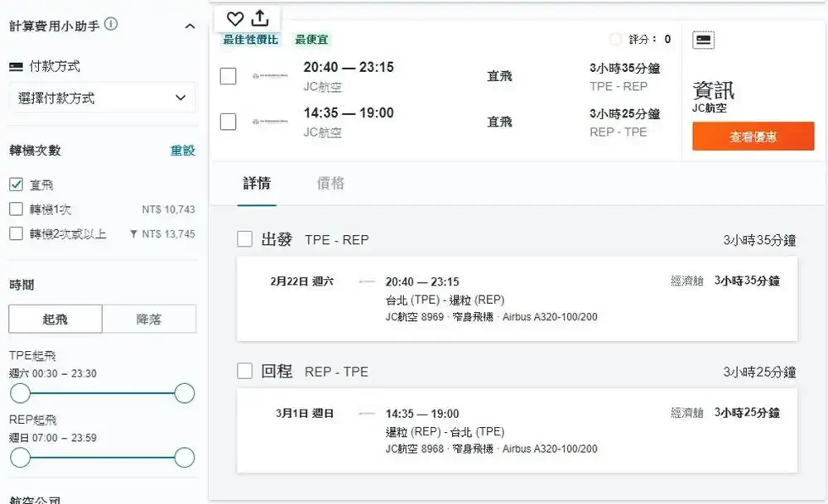
Task: Click the heart icon to save this flight
Action: pos(237,17)
